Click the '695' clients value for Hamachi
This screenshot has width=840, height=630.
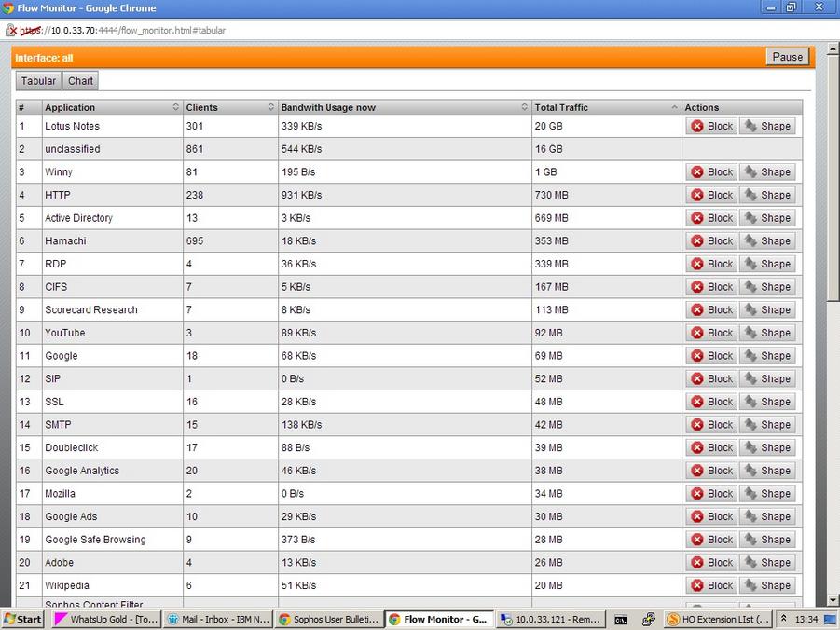click(195, 241)
